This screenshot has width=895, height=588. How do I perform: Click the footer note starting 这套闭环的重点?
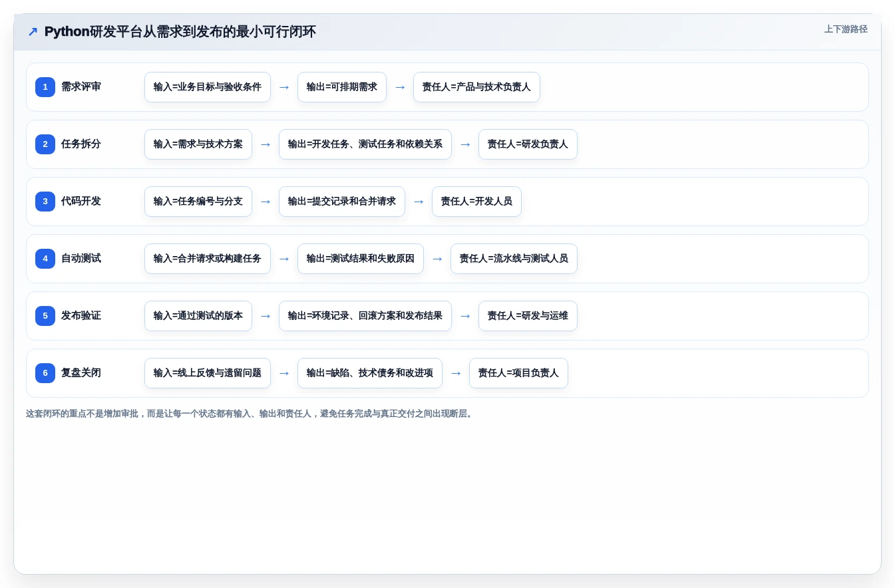pos(250,414)
